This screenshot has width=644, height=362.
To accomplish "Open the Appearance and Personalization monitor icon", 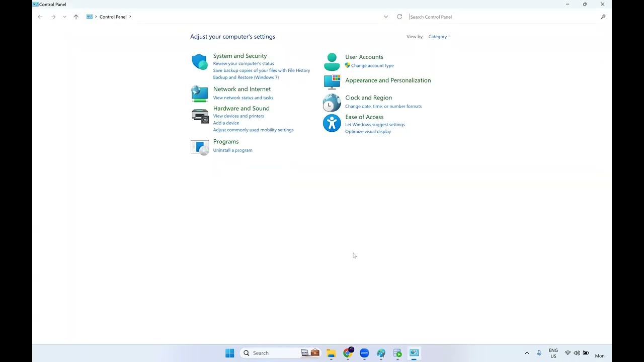I will pyautogui.click(x=332, y=81).
